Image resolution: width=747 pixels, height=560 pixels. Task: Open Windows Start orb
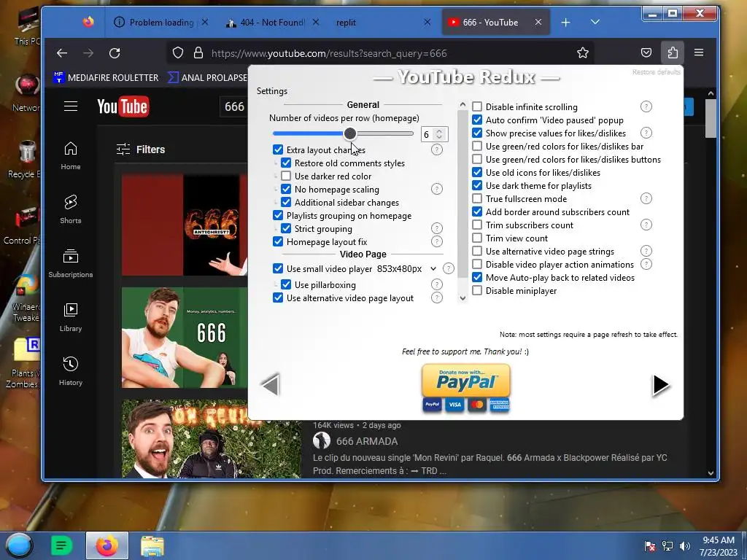pyautogui.click(x=19, y=545)
